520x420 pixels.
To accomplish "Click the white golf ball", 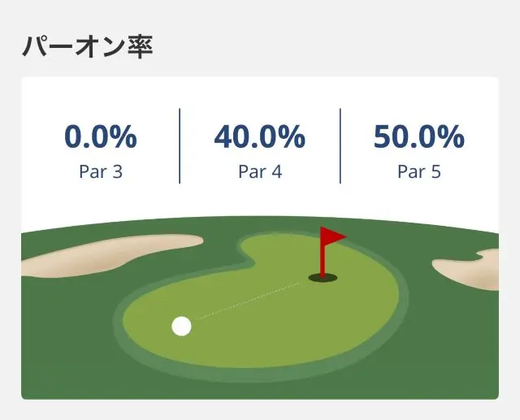I will pyautogui.click(x=182, y=327).
